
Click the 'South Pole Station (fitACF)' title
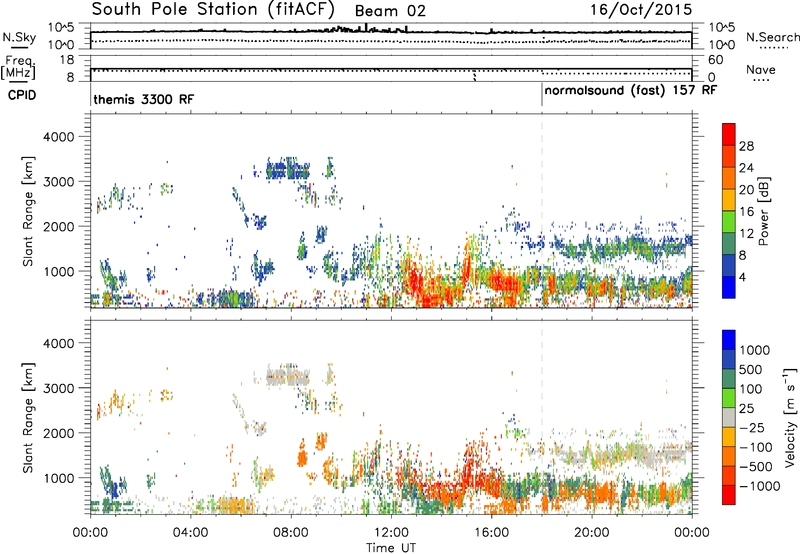pyautogui.click(x=213, y=10)
